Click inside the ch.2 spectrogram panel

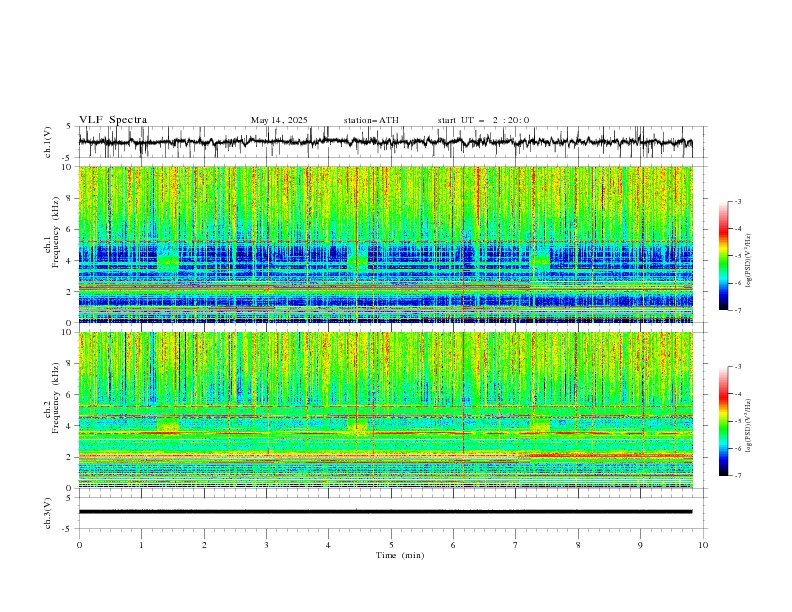point(385,410)
